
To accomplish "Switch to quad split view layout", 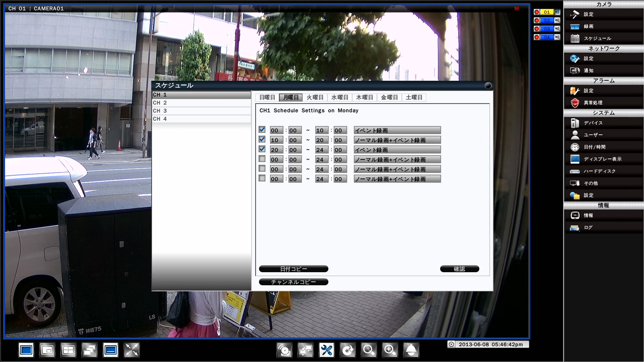I will point(68,350).
